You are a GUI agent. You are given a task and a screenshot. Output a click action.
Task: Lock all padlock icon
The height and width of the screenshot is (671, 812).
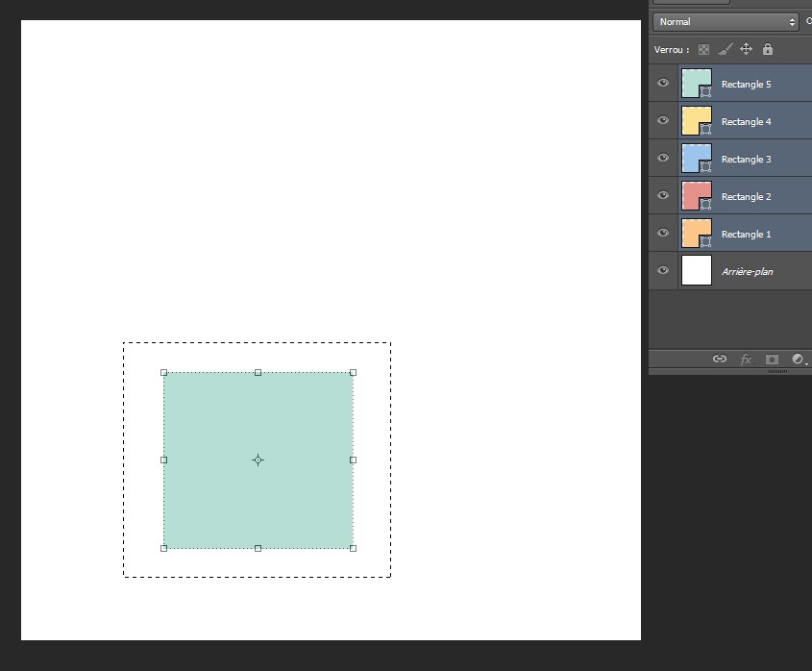[768, 49]
